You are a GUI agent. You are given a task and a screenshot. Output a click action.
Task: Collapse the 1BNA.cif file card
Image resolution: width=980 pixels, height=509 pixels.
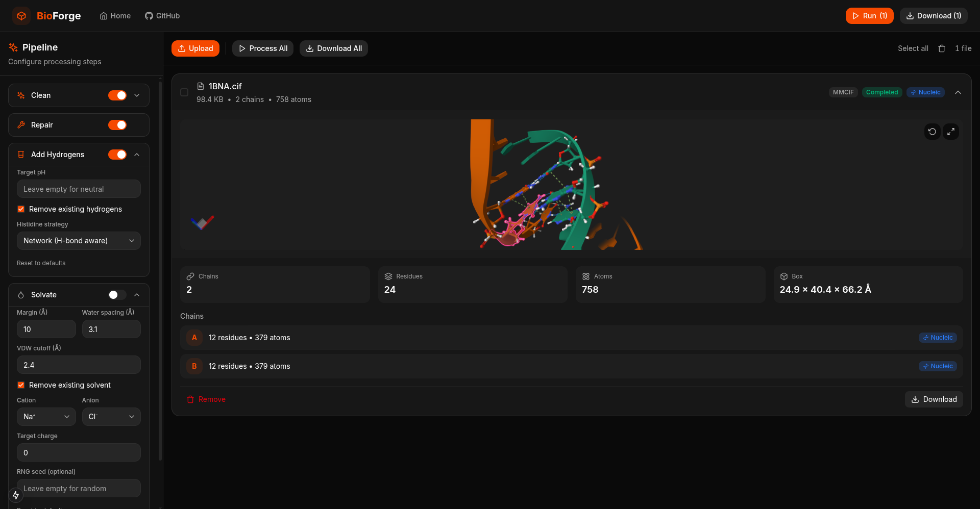tap(958, 92)
